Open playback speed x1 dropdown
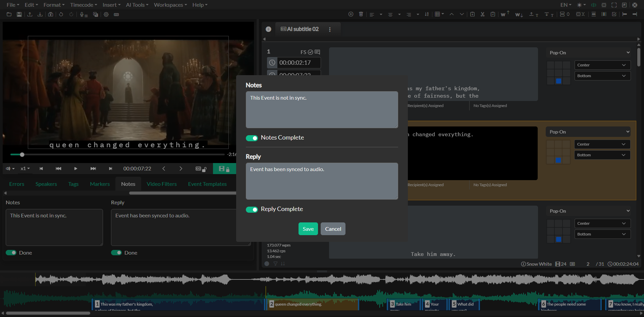The width and height of the screenshot is (644, 317). pyautogui.click(x=25, y=169)
